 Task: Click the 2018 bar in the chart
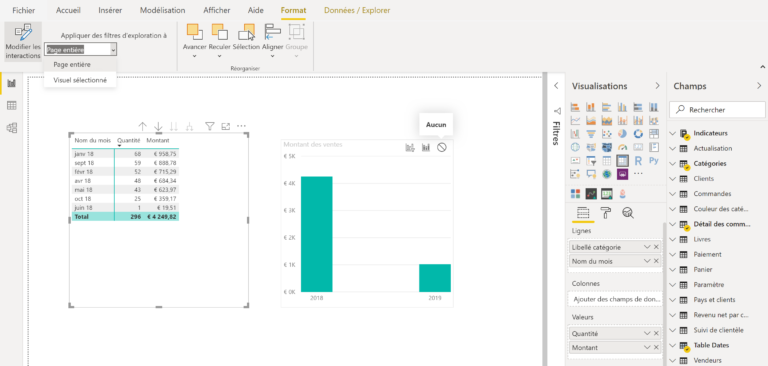coord(316,234)
